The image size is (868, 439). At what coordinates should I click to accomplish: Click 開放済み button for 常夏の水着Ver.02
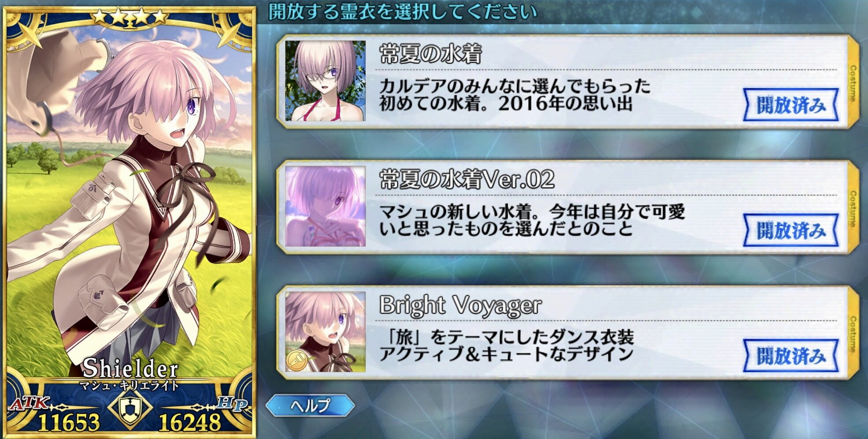click(x=791, y=230)
